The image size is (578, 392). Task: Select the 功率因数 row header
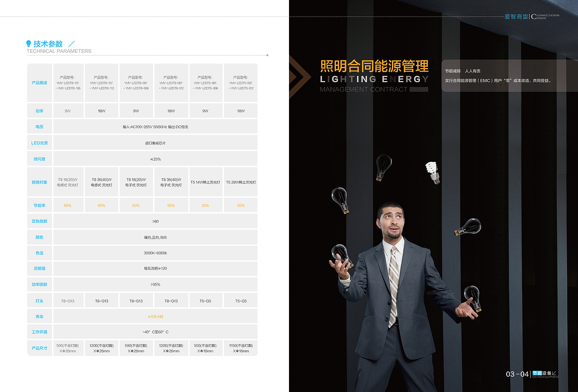click(39, 285)
